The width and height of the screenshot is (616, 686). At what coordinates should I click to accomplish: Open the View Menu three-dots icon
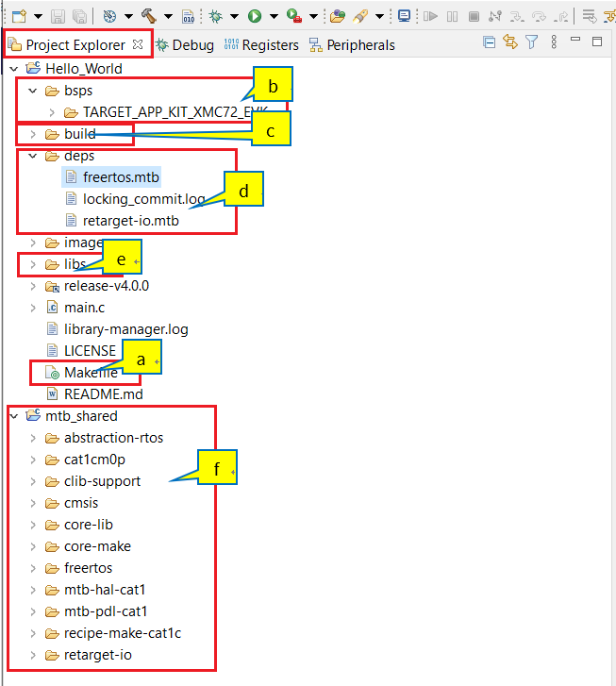point(554,42)
